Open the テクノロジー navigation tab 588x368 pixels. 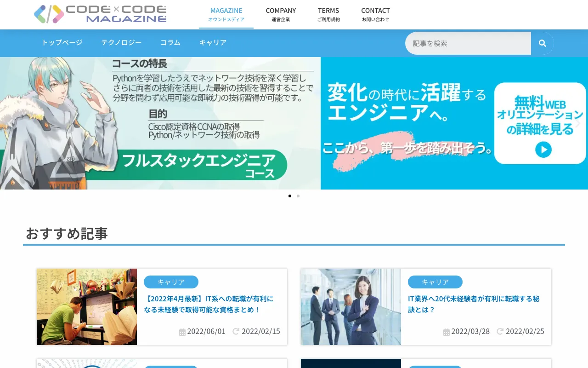tap(121, 42)
